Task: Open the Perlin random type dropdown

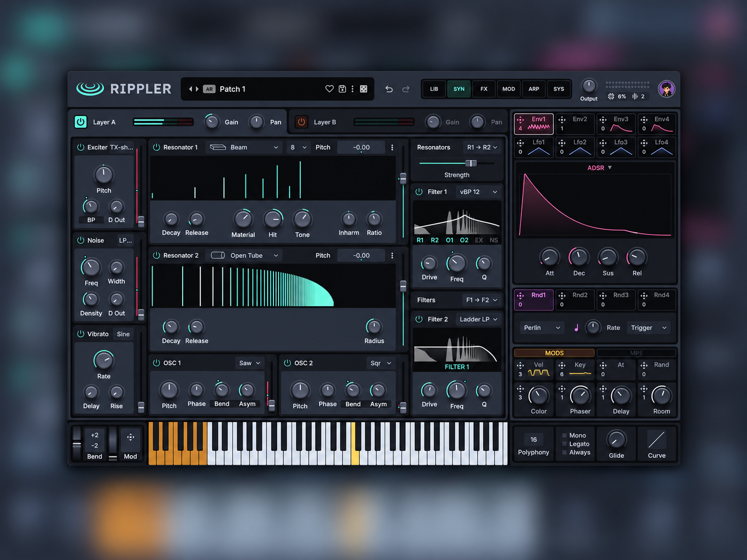Action: (x=542, y=328)
